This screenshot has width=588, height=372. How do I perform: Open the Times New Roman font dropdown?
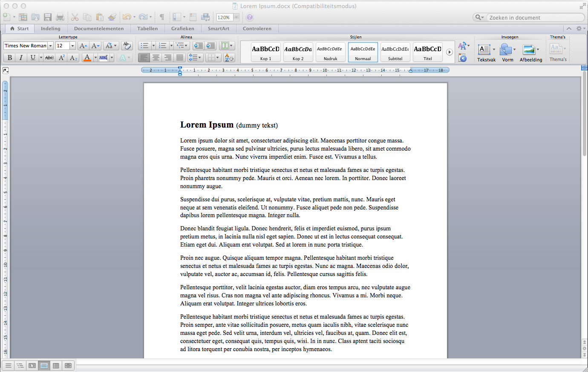point(50,46)
